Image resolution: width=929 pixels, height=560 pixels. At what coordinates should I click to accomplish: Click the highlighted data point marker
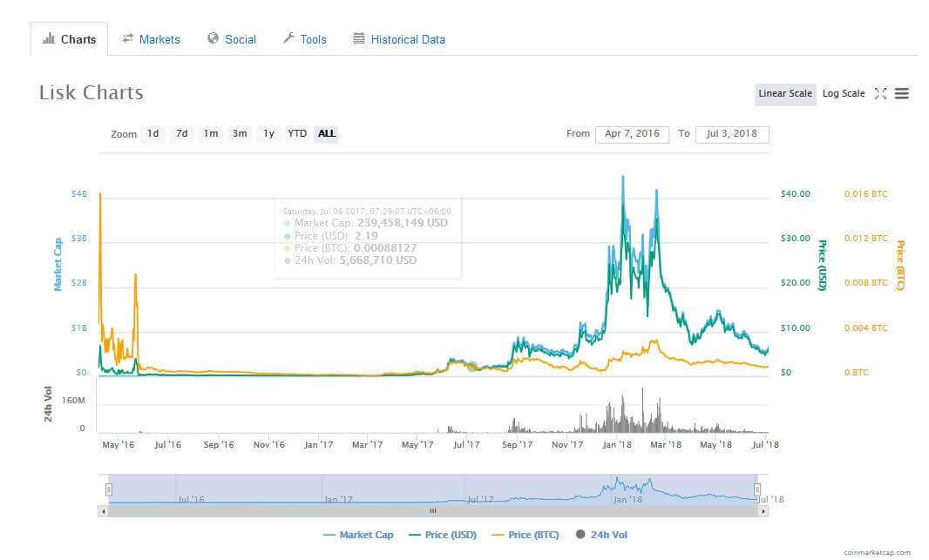[x=472, y=367]
